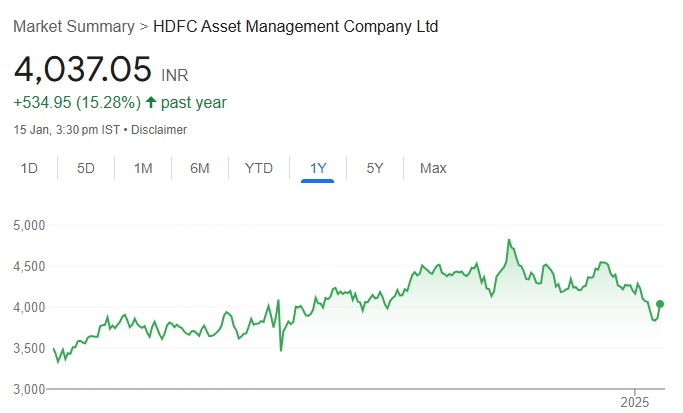This screenshot has height=413, width=683.
Task: Choose the 6M time period
Action: click(x=200, y=168)
